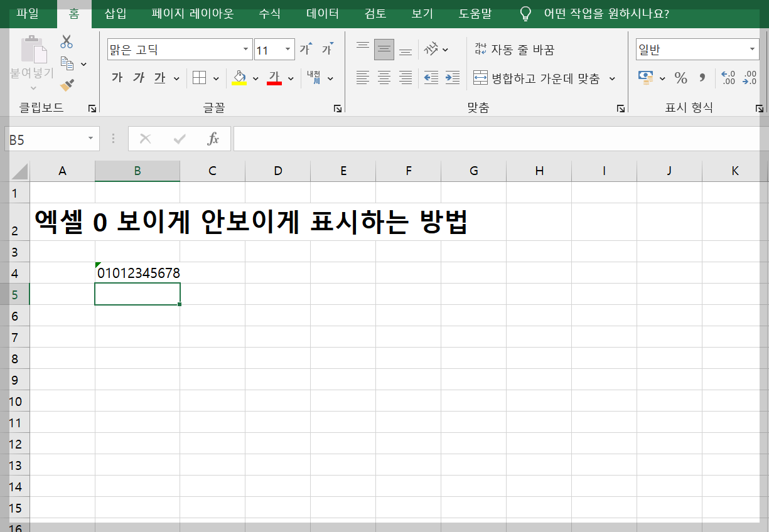Select cell containing 01012345678
Image resolution: width=769 pixels, height=532 pixels.
pyautogui.click(x=137, y=273)
